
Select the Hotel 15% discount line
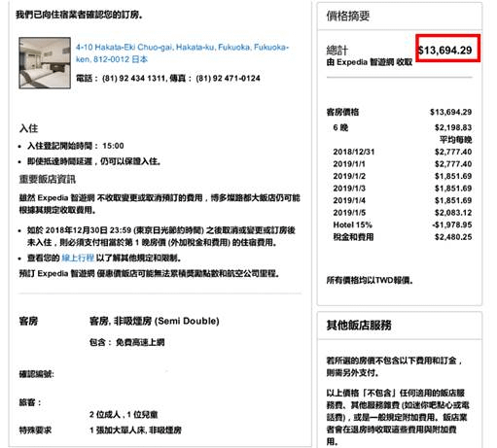[402, 224]
